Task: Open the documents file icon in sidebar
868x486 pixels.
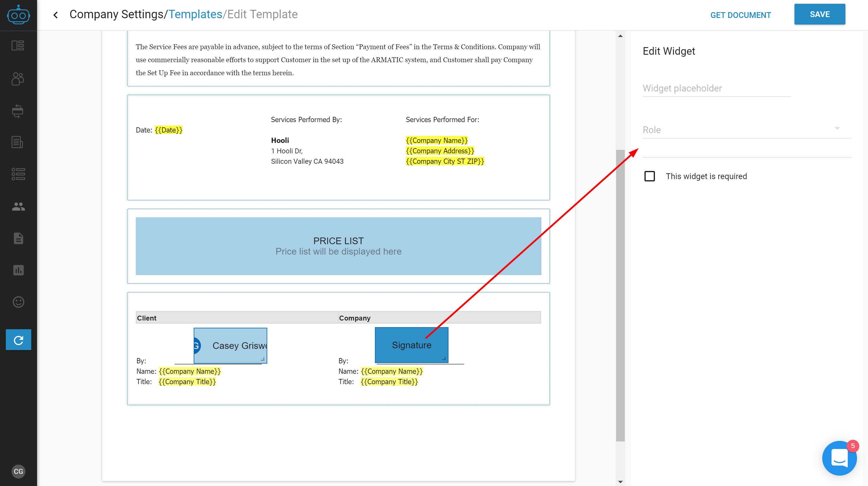Action: [18, 238]
